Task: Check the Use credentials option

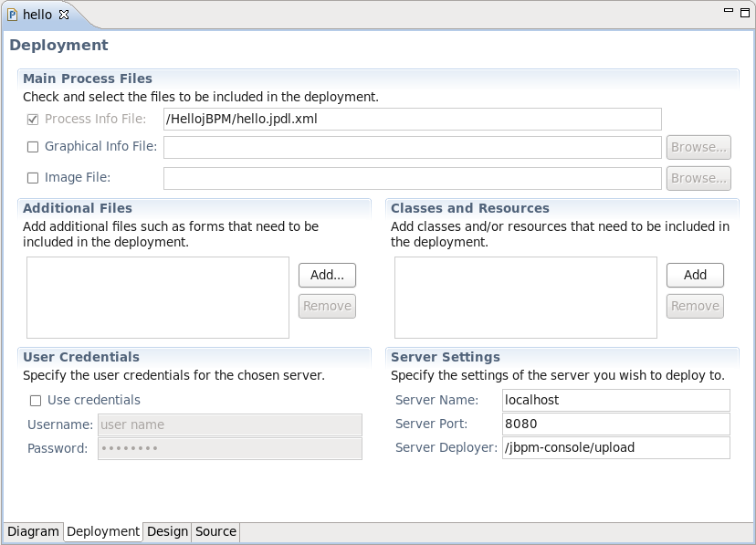Action: 36,401
